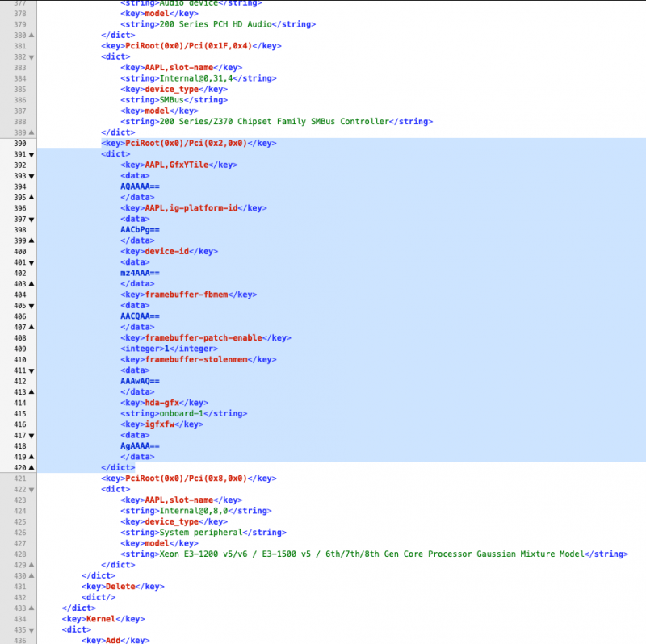Fold the data block at line 405
The image size is (646, 644).
pyautogui.click(x=31, y=306)
